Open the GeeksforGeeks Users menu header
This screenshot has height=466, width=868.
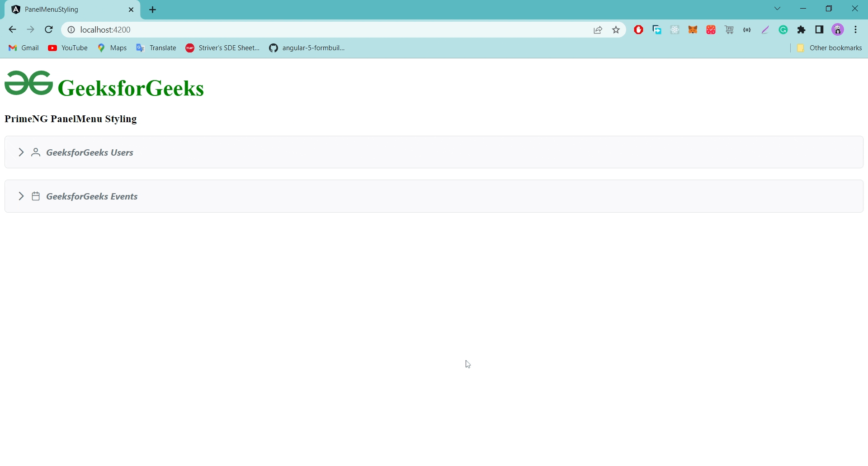click(x=434, y=152)
